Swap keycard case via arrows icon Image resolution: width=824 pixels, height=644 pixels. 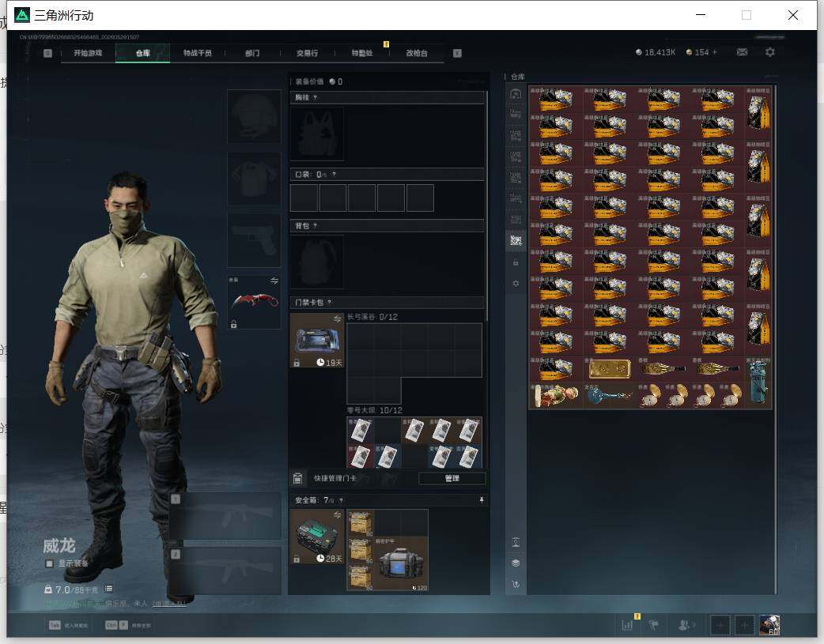coord(338,319)
